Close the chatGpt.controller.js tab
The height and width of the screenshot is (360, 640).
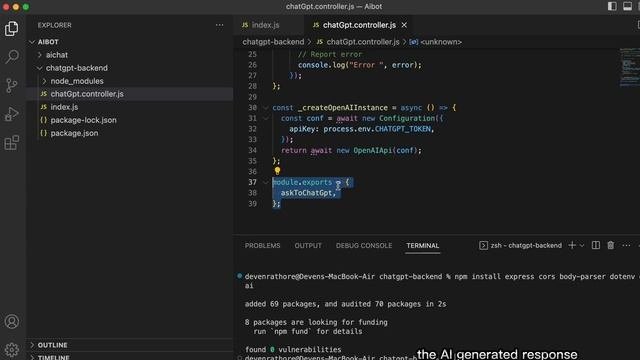404,25
